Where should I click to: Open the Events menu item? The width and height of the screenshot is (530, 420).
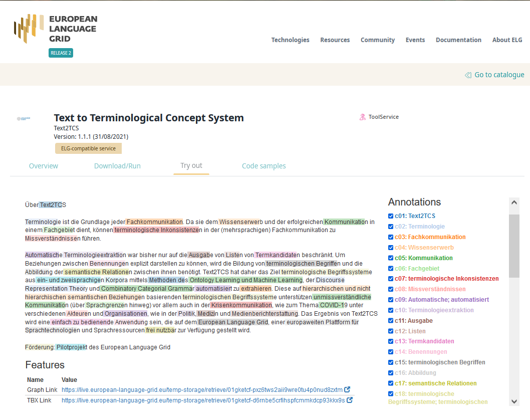pos(415,40)
